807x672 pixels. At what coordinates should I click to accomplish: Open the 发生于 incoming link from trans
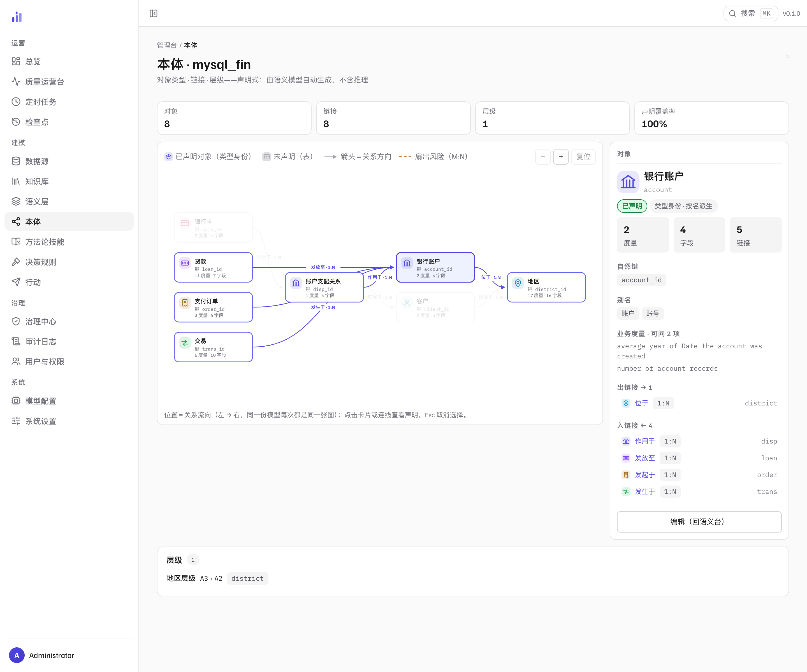(699, 491)
